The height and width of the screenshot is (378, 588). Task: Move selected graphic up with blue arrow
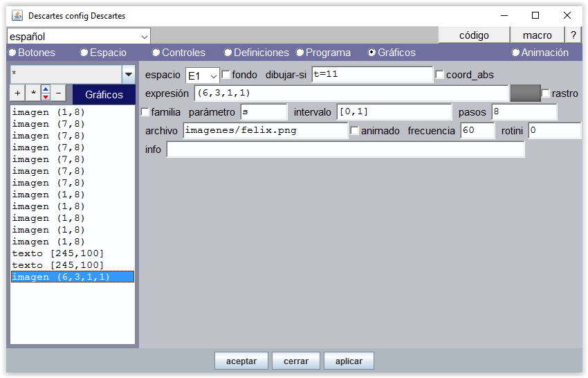click(x=46, y=89)
